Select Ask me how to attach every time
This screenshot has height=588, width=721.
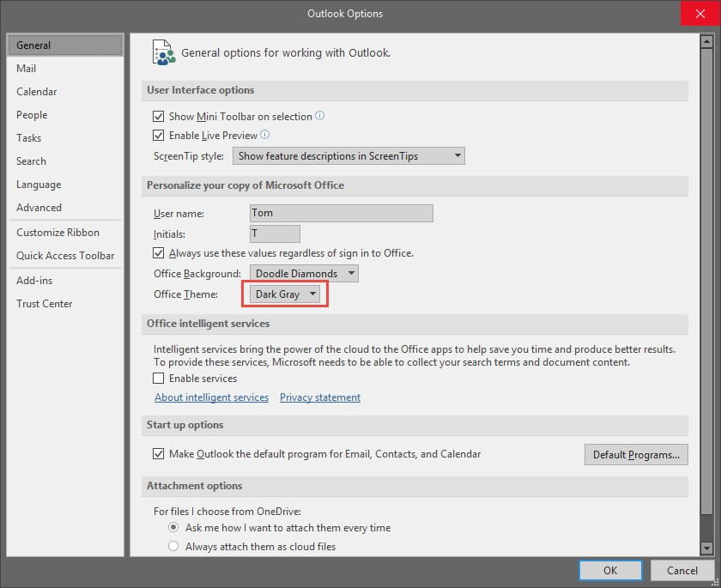[173, 527]
